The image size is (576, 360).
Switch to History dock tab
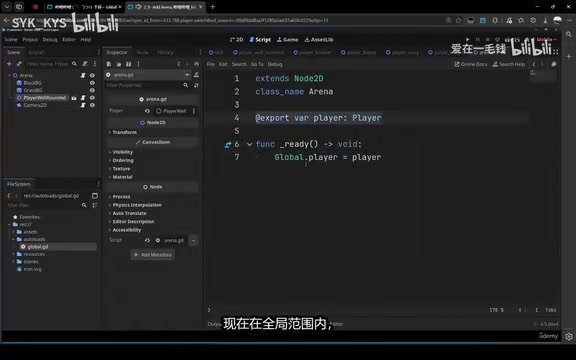point(165,53)
